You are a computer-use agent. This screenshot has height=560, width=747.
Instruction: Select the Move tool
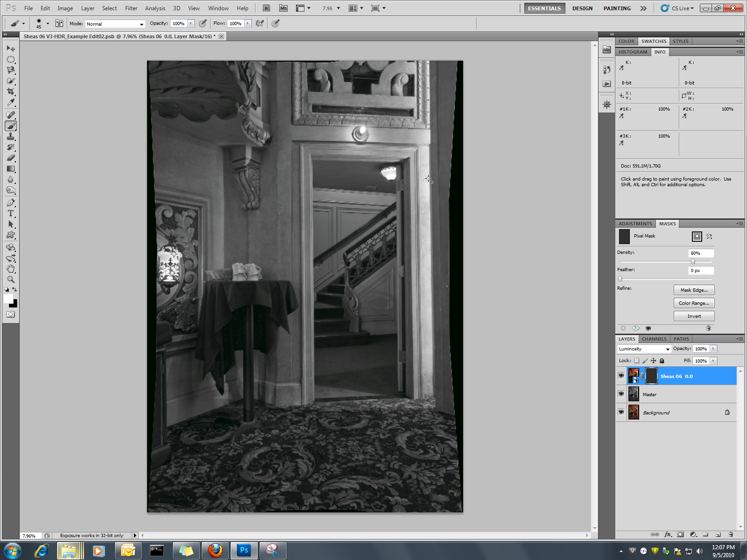pos(11,49)
